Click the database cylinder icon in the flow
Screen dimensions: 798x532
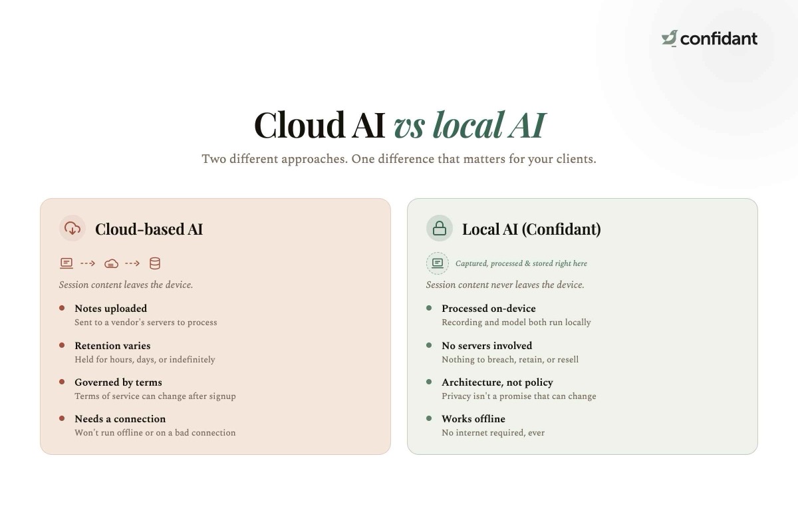[x=155, y=263]
